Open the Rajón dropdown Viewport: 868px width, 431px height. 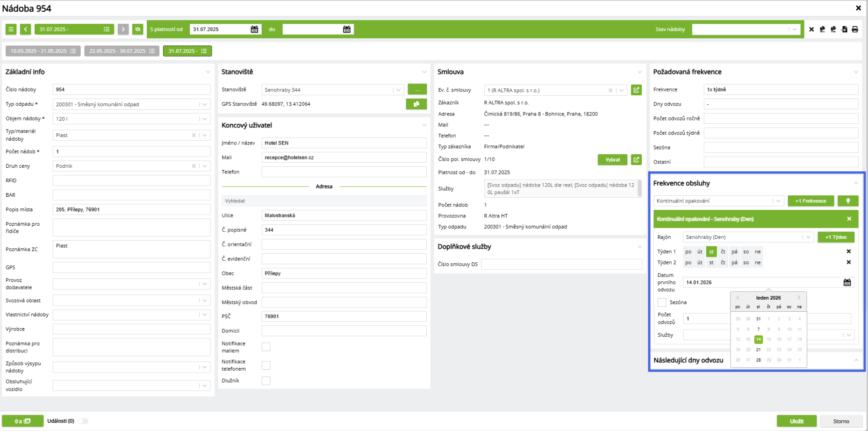click(x=808, y=237)
